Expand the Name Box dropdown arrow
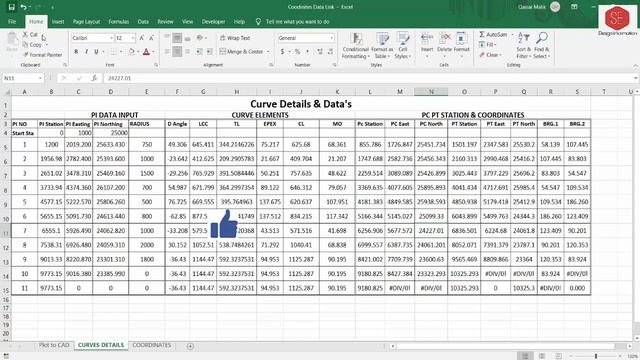Viewport: 640px width, 360px height. click(x=40, y=78)
